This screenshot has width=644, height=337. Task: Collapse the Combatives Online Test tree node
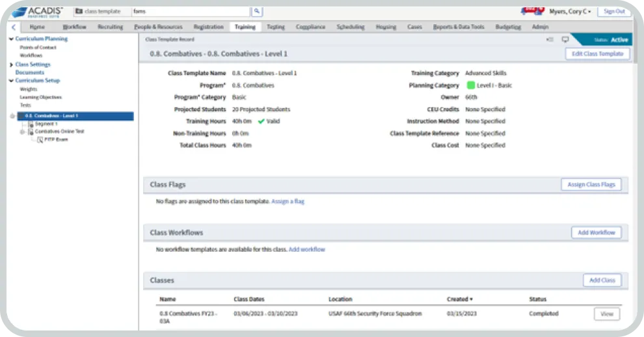pos(22,131)
